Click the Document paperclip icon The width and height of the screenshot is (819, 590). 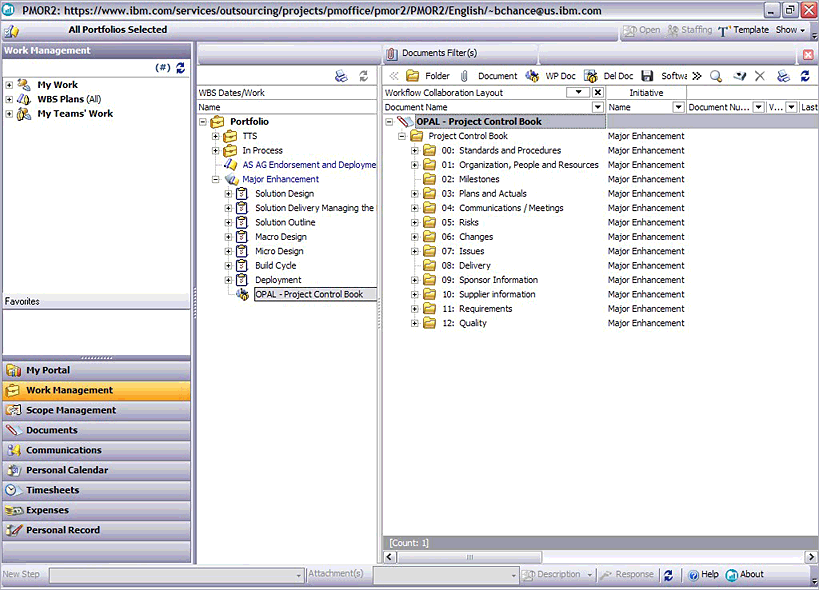coord(464,76)
